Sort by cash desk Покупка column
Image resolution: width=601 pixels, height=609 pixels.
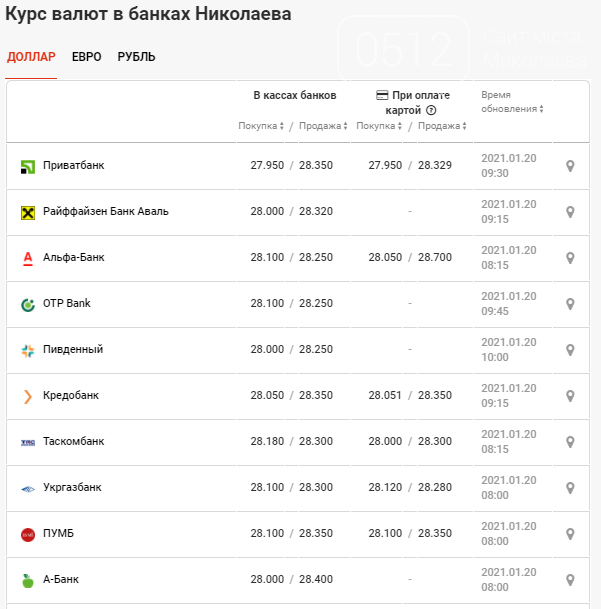[x=261, y=126]
